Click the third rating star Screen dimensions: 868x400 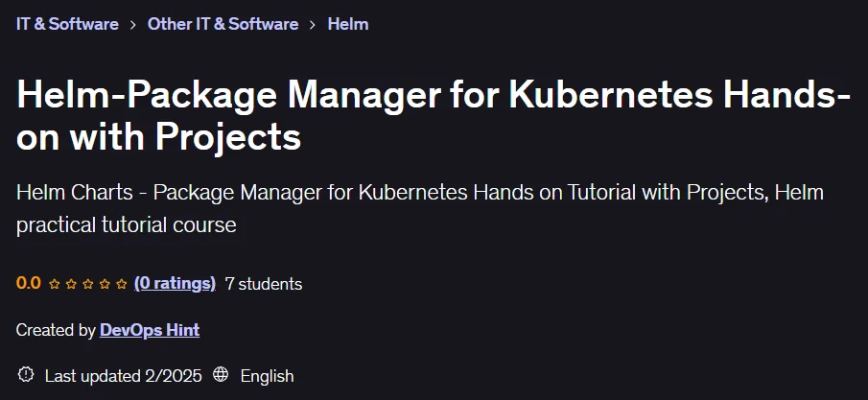tap(88, 284)
